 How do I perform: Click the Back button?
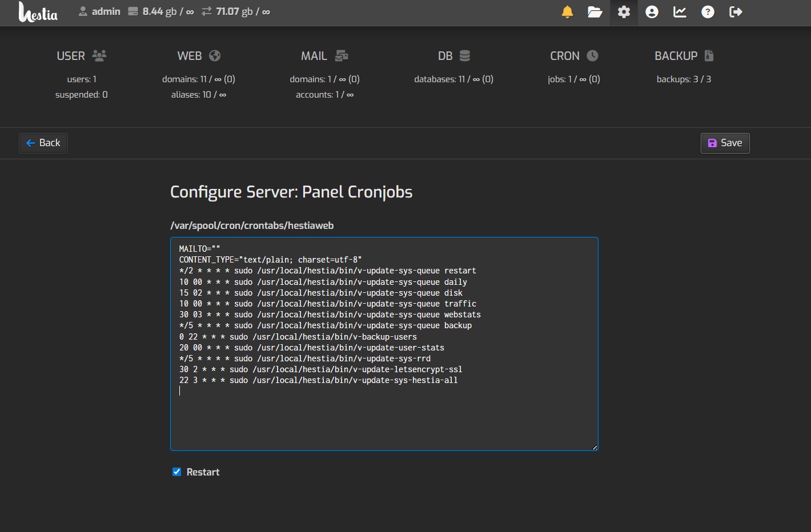point(43,143)
